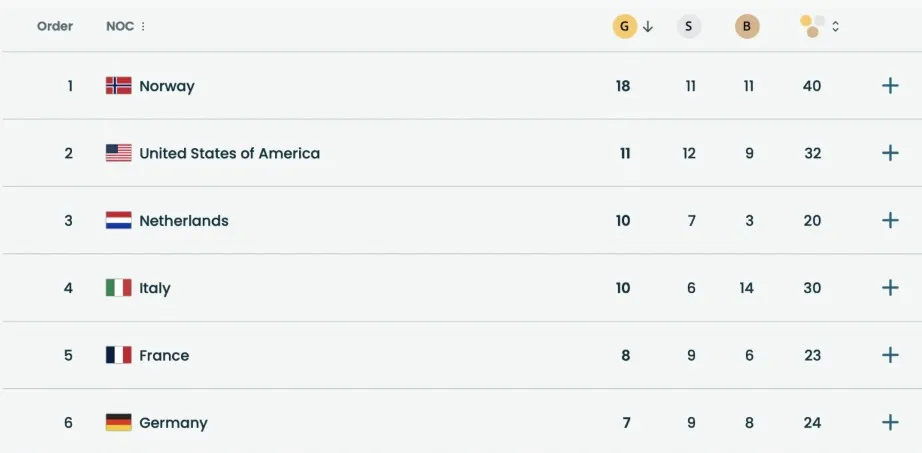This screenshot has height=453, width=922.
Task: Expand Germany's row with plus
Action: point(890,423)
